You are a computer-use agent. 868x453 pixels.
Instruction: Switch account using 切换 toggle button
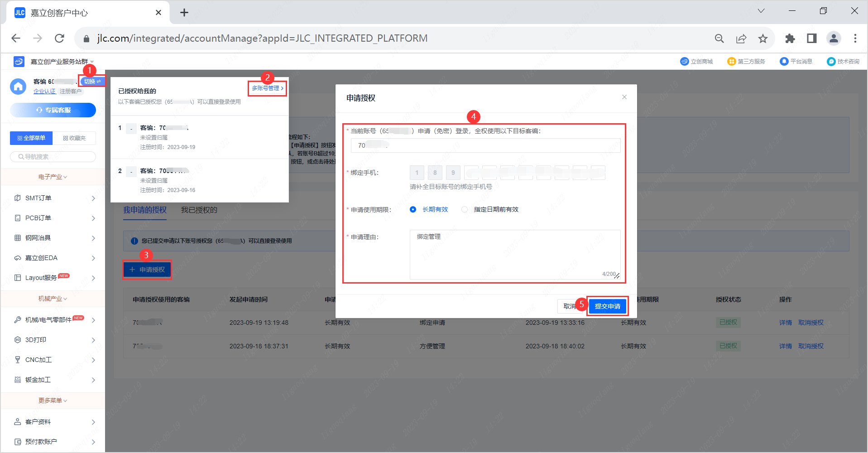coord(92,82)
